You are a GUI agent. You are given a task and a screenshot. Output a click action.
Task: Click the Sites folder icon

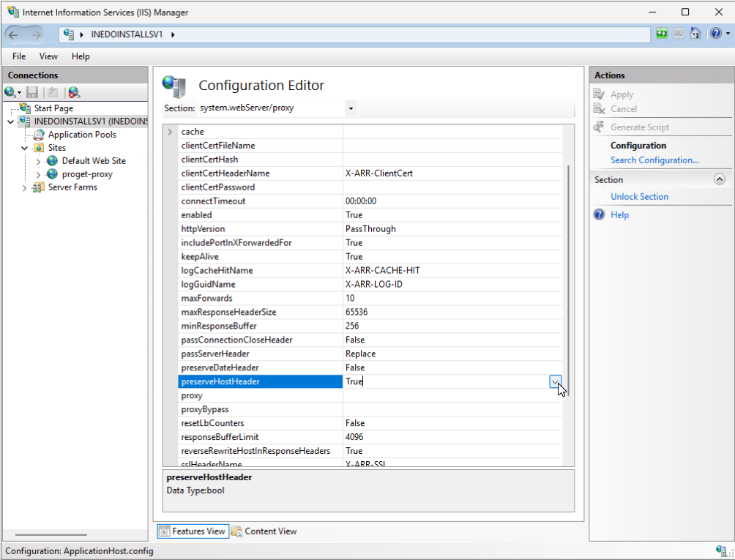tap(39, 148)
